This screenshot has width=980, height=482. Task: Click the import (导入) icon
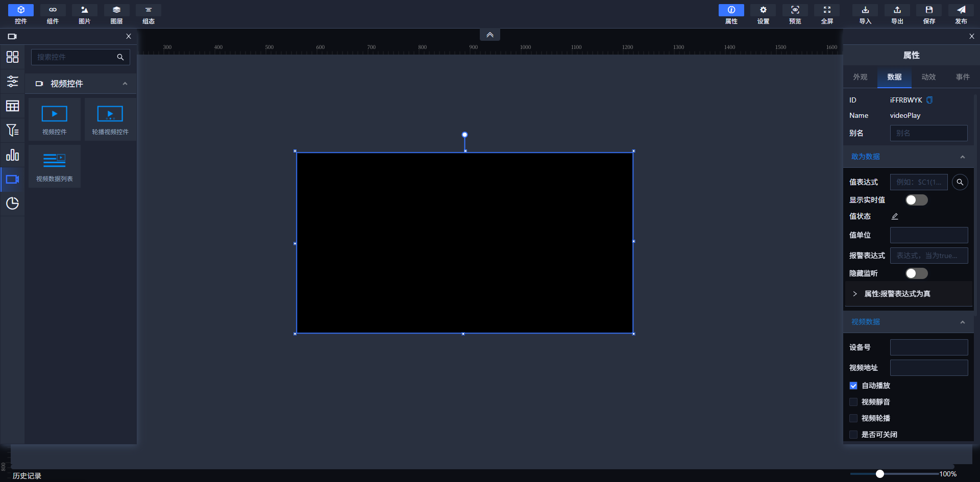[x=865, y=14]
